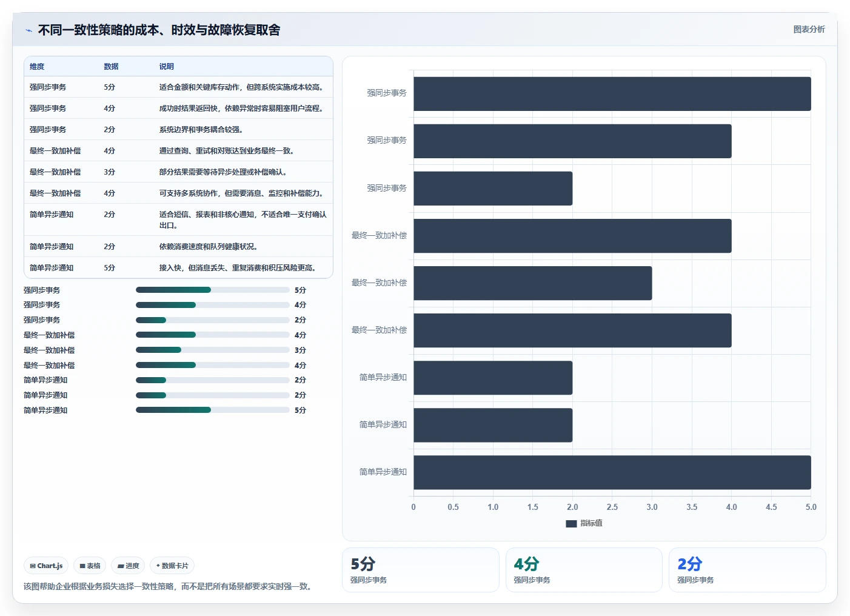Click the progress bar for 简单异步通知 5分

(213, 410)
